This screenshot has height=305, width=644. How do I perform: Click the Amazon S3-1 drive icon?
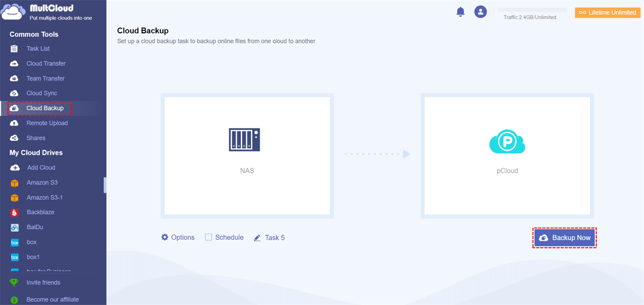tap(15, 198)
